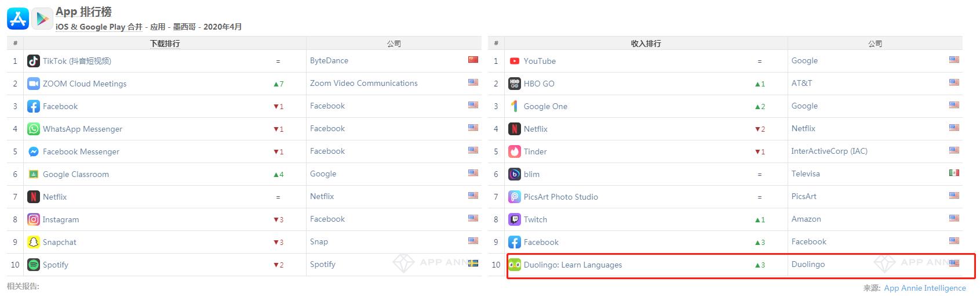Screen dimensions: 980x296
Task: Click the Sweden flag beside Spotify company
Action: 473,263
